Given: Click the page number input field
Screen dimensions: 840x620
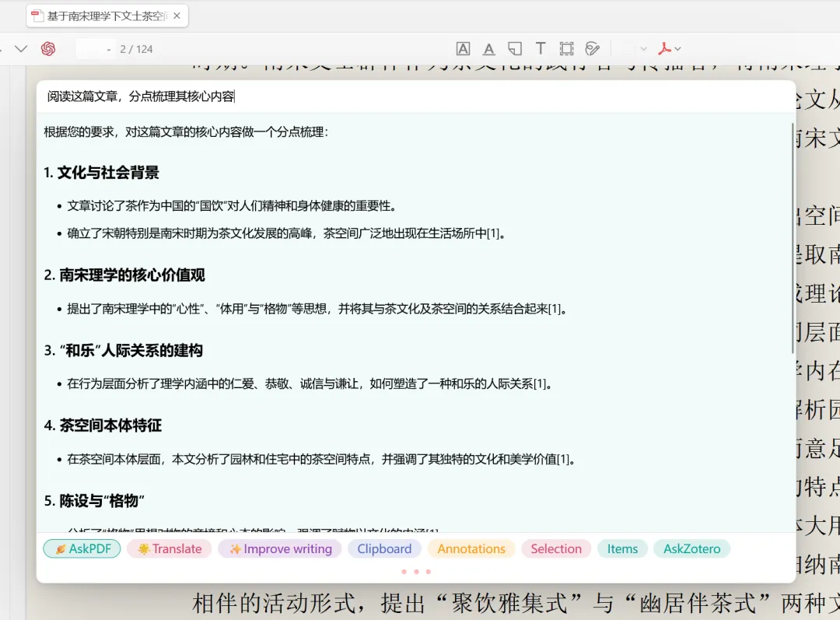Looking at the screenshot, I should 95,49.
